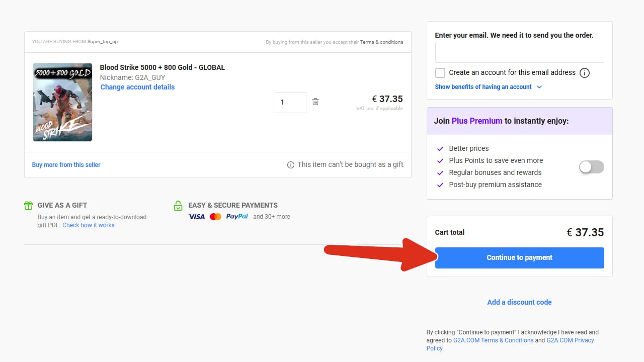Viewport: 644px width, 362px height.
Task: Check Create an account for this email
Action: coord(440,73)
